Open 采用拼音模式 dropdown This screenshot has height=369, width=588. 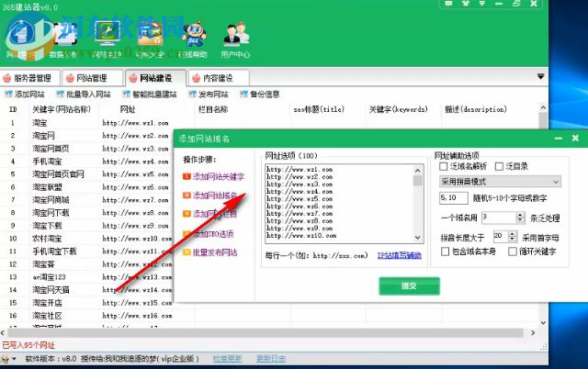click(500, 182)
